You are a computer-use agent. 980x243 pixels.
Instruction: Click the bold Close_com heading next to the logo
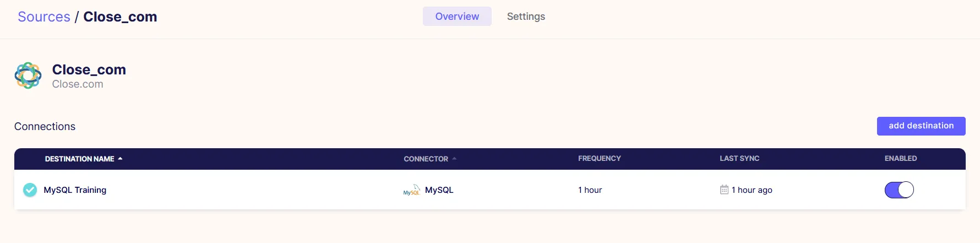[89, 69]
